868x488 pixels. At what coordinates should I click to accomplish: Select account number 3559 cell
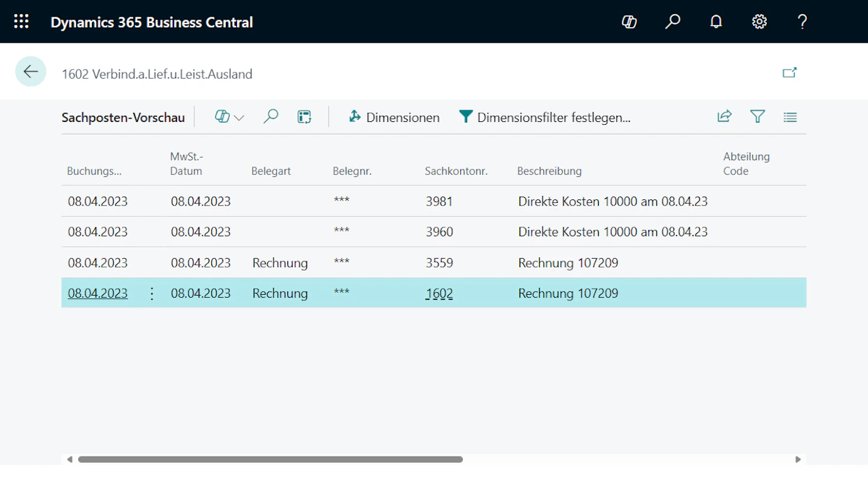(x=439, y=262)
